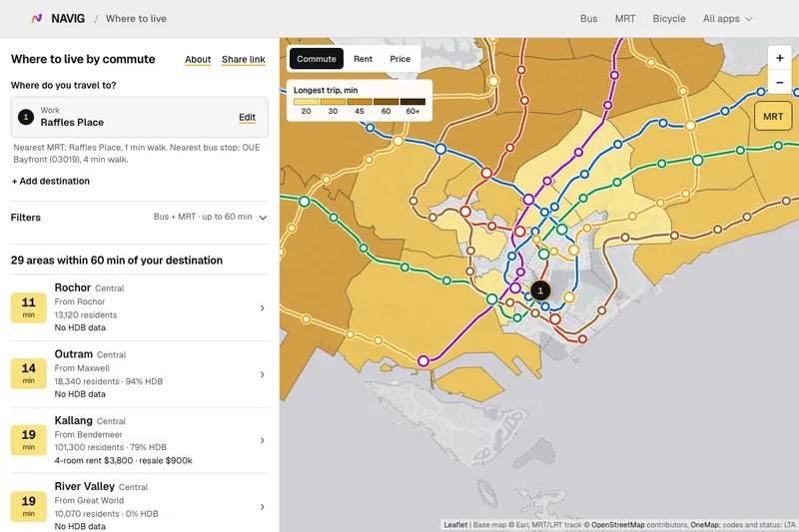Toggle the MRT overlay button on map
Screen dimensions: 799x532
click(x=772, y=117)
